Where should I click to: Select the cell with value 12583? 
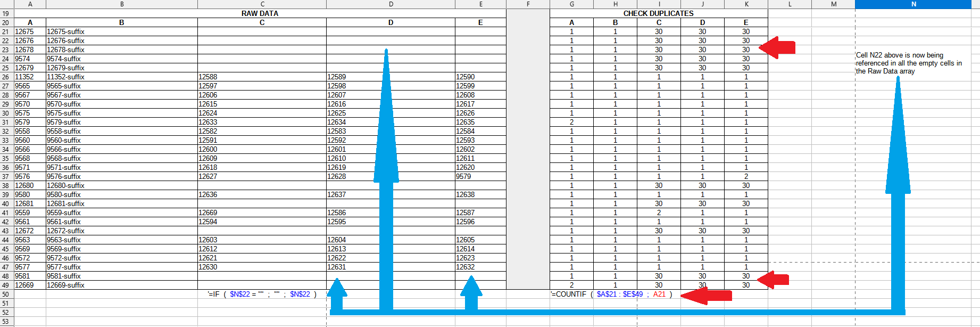click(391, 131)
